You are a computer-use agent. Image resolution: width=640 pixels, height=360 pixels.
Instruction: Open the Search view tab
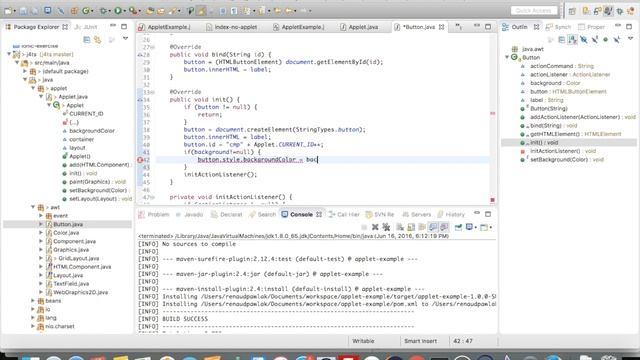point(263,214)
